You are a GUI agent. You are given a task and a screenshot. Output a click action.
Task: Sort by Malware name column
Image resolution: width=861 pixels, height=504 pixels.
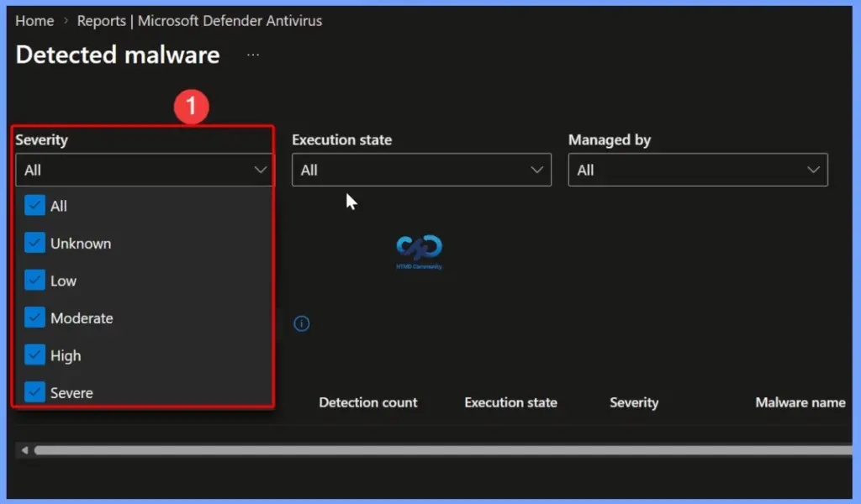[800, 402]
